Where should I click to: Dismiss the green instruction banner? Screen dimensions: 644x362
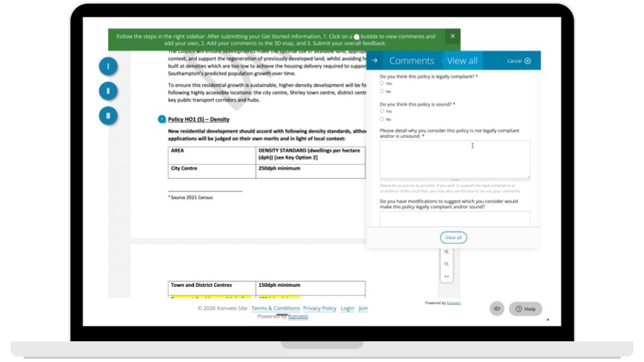click(x=452, y=36)
